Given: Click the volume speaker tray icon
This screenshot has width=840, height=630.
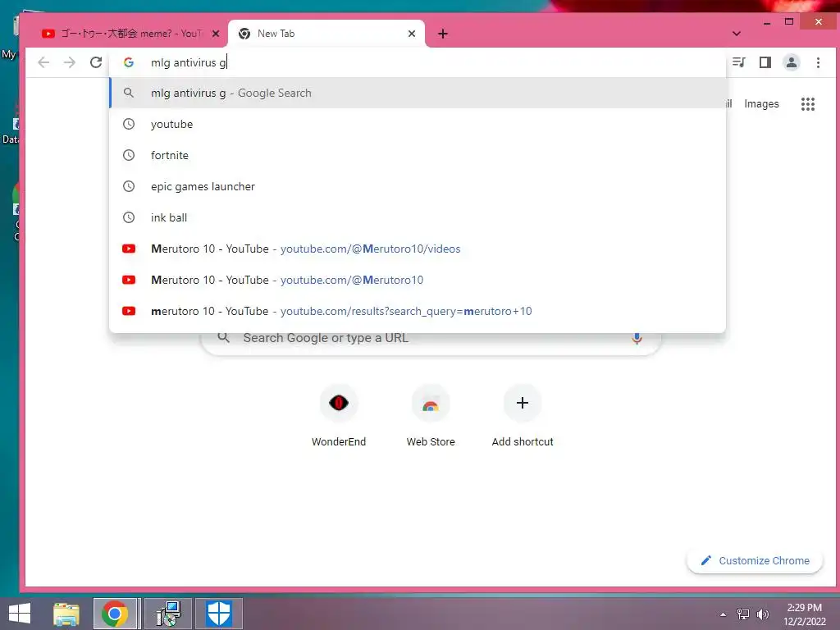Looking at the screenshot, I should (762, 614).
